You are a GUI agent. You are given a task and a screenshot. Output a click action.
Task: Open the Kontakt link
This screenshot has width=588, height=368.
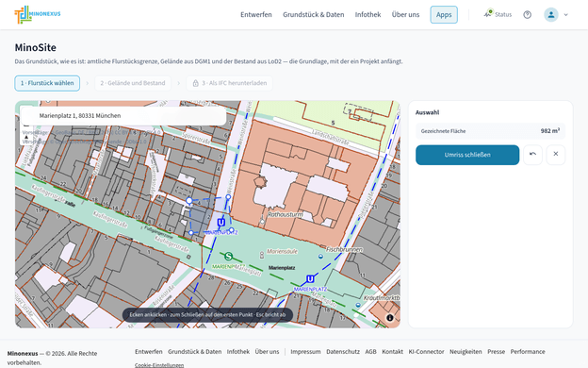tap(392, 351)
